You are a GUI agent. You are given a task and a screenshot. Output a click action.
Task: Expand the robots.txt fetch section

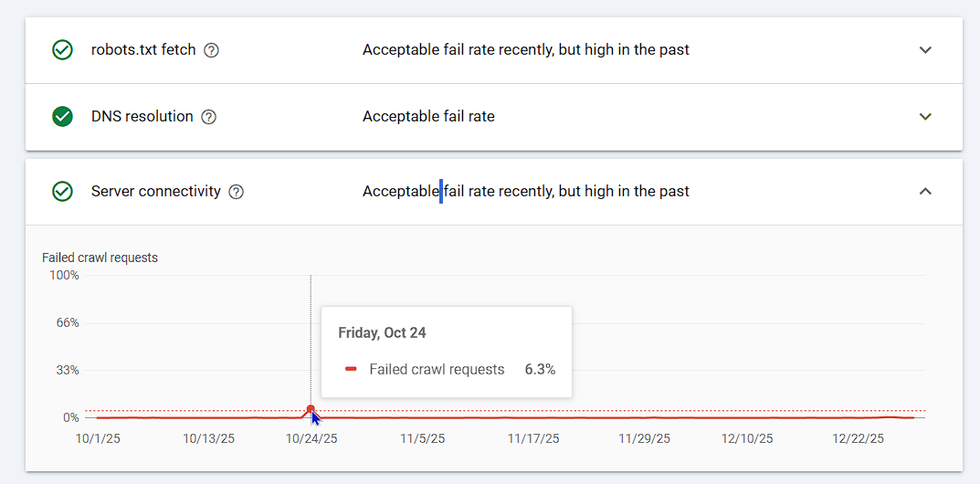[925, 50]
